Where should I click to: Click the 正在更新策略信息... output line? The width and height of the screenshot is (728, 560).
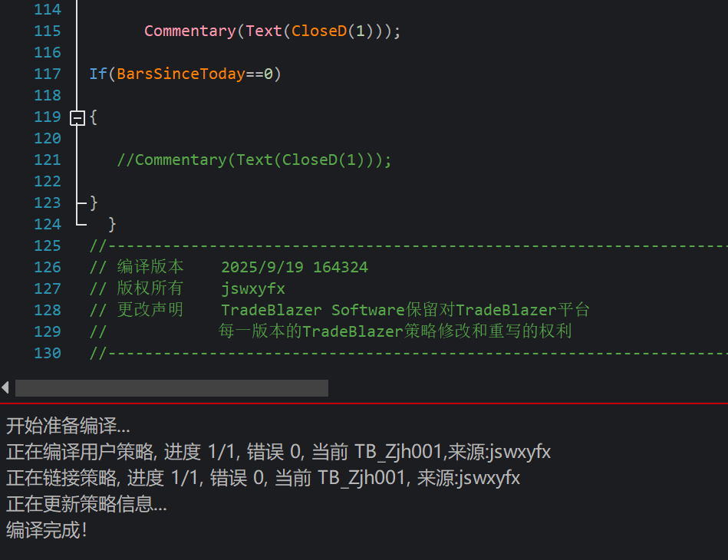(x=86, y=504)
